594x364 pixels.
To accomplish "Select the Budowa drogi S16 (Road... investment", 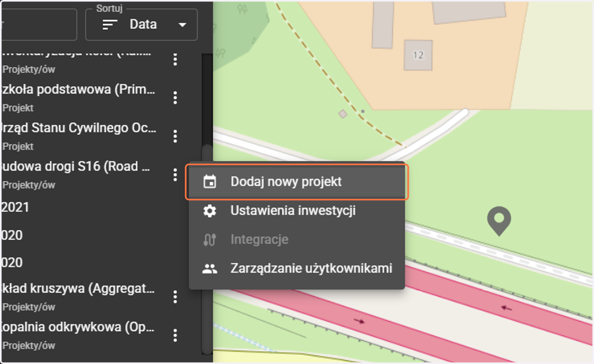I will pos(75,167).
